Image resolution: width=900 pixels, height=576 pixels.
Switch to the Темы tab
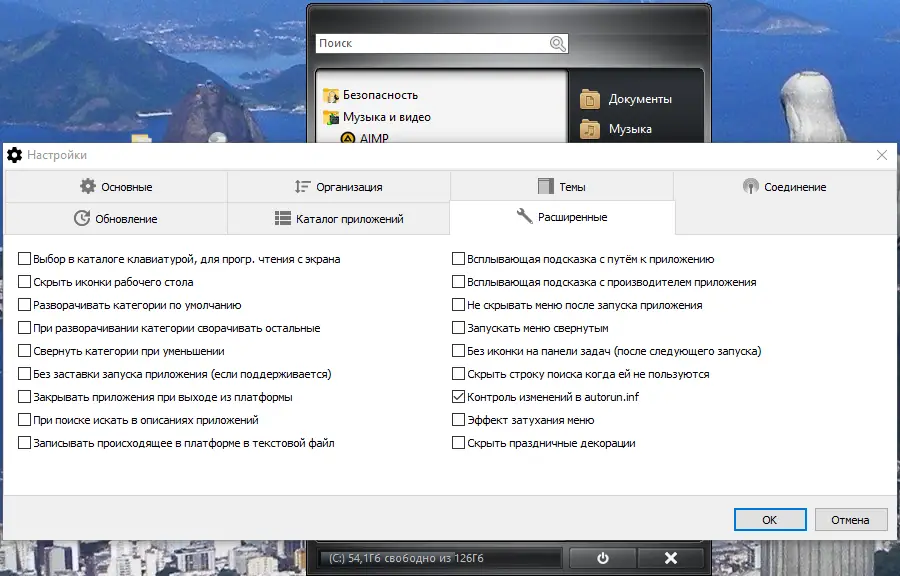(x=561, y=186)
